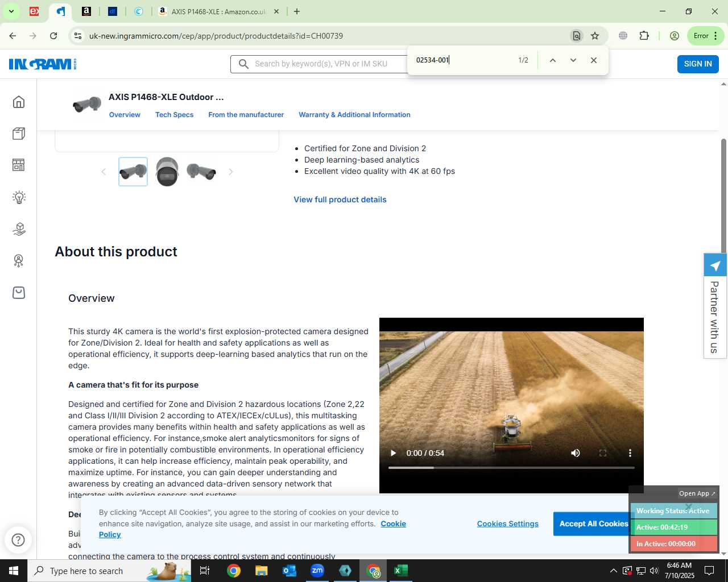Image resolution: width=728 pixels, height=582 pixels.
Task: Open video more options menu
Action: point(630,453)
